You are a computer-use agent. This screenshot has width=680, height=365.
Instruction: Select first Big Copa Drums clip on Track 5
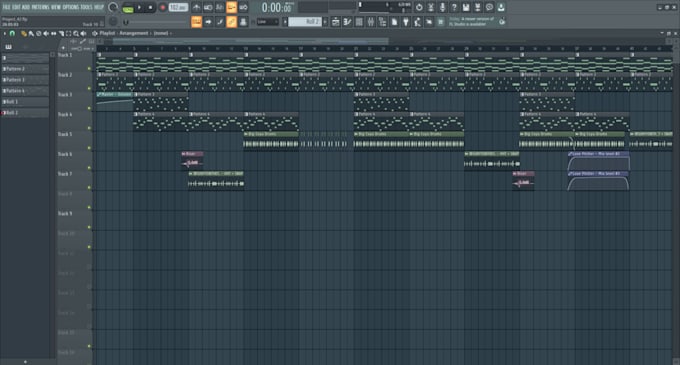click(x=271, y=140)
